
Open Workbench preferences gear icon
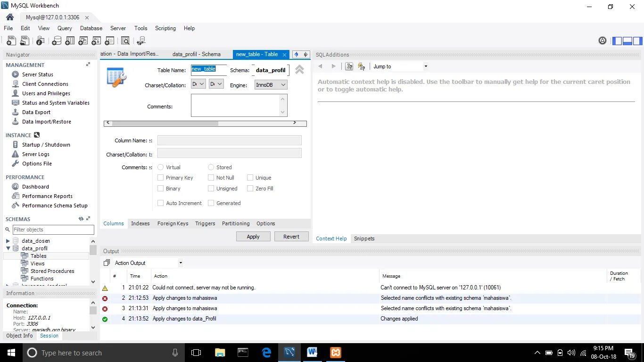pyautogui.click(x=603, y=41)
